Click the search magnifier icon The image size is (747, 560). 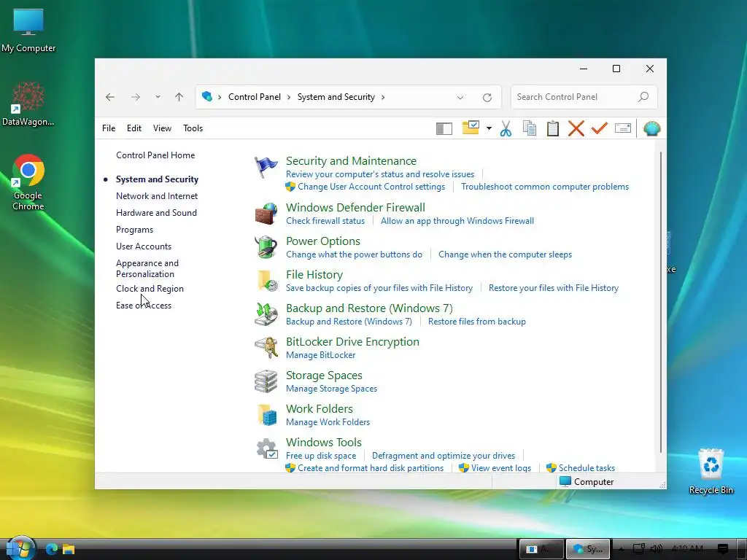click(x=643, y=97)
